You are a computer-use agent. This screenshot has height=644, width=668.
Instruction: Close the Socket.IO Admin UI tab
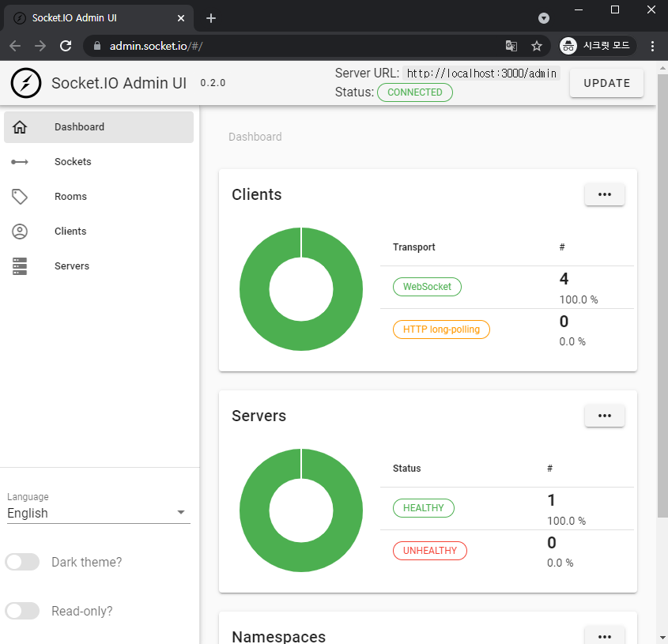click(181, 18)
